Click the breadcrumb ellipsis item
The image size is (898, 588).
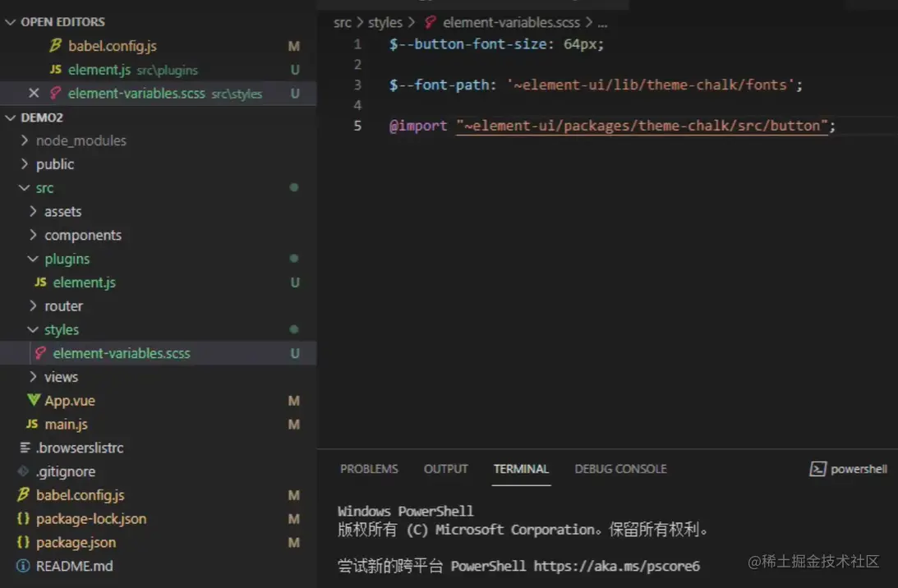(602, 24)
